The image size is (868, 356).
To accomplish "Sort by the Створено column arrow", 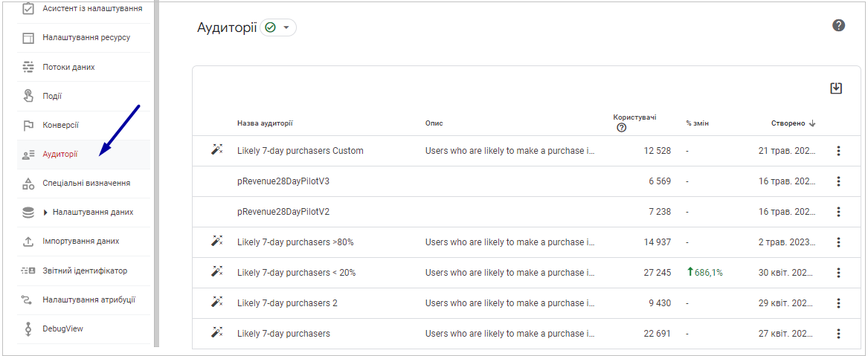I will click(x=812, y=123).
